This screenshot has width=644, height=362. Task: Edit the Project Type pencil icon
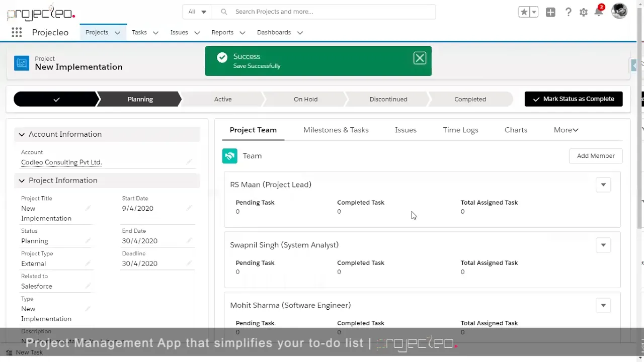88,263
